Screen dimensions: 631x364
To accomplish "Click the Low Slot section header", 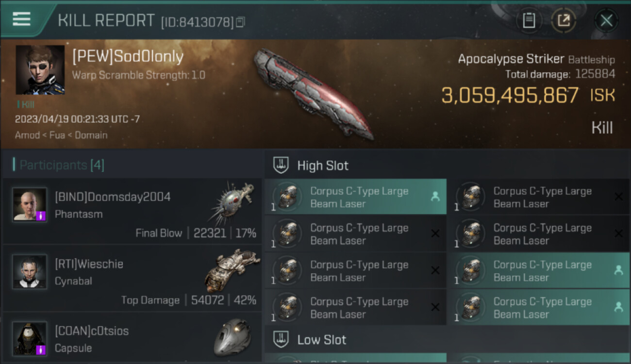I will [x=322, y=340].
